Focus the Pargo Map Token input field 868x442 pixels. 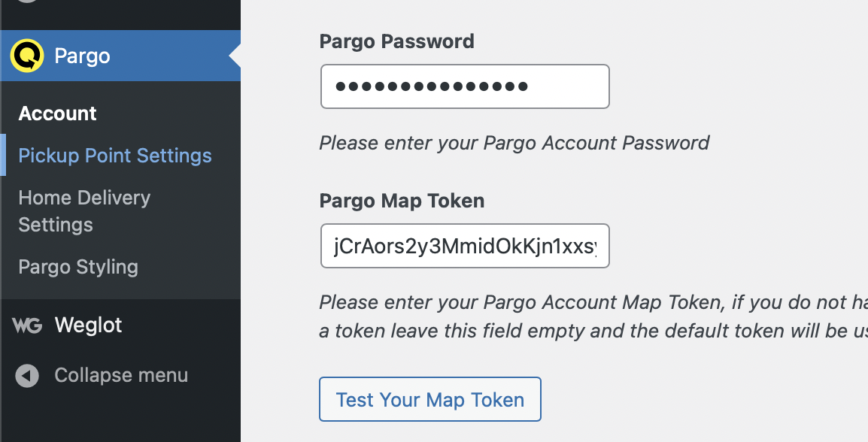(x=465, y=246)
